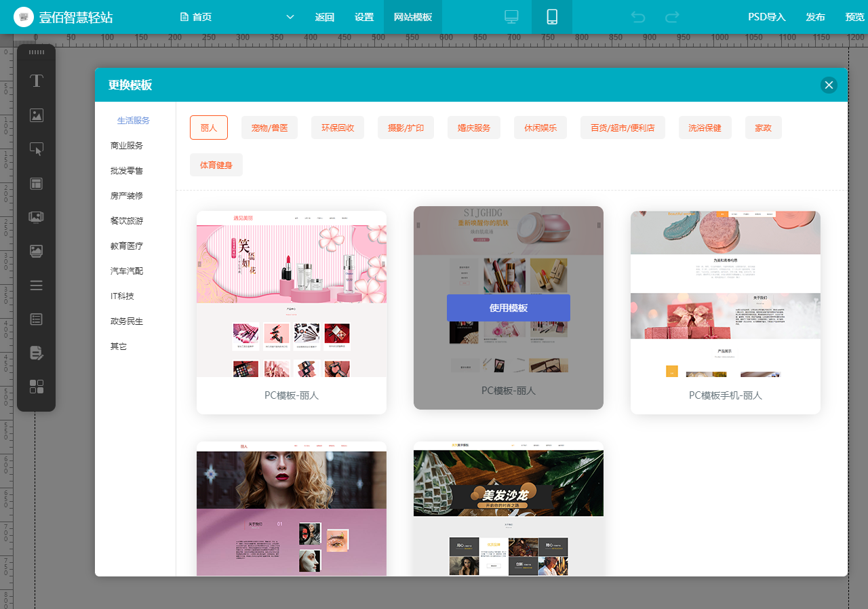Select the 房产装修 category

pos(127,196)
